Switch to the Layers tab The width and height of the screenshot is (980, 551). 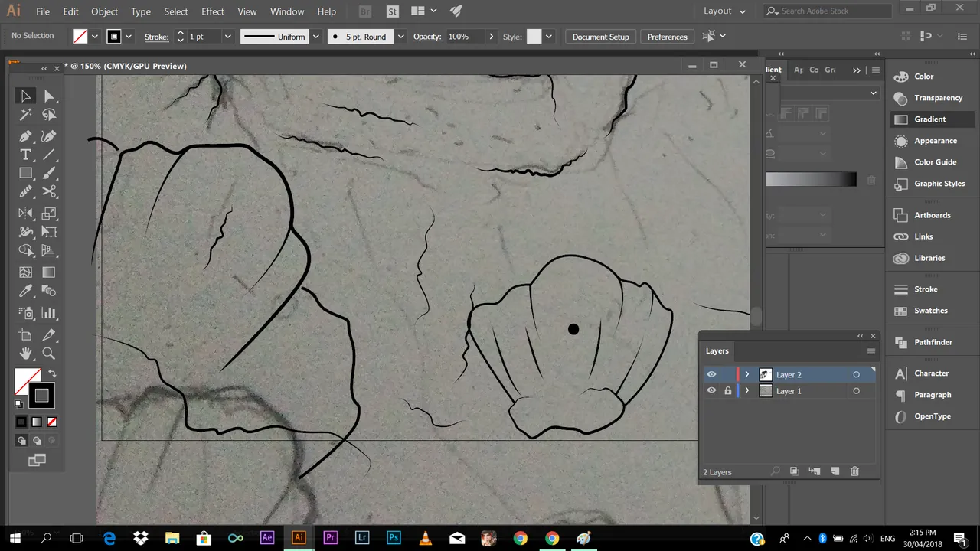tap(717, 350)
